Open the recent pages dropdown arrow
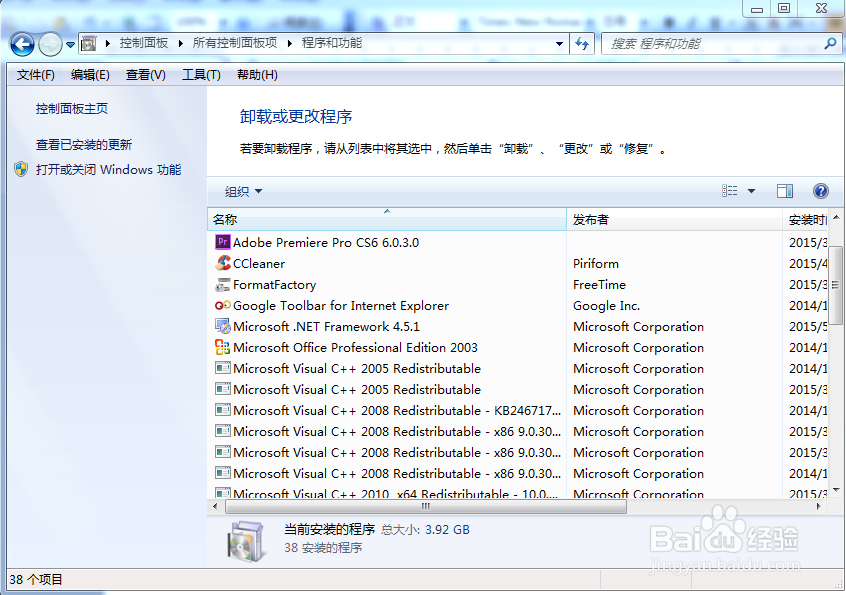Viewport: 846px width, 595px height. click(x=70, y=45)
